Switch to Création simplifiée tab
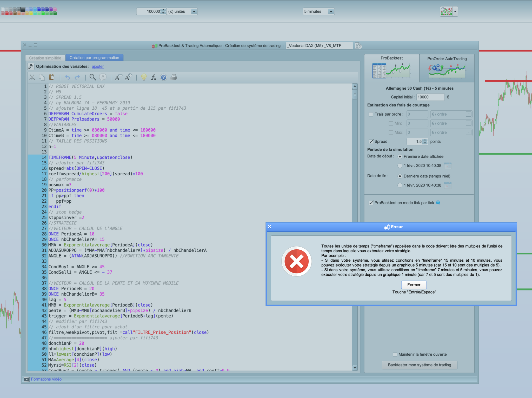 [x=45, y=58]
